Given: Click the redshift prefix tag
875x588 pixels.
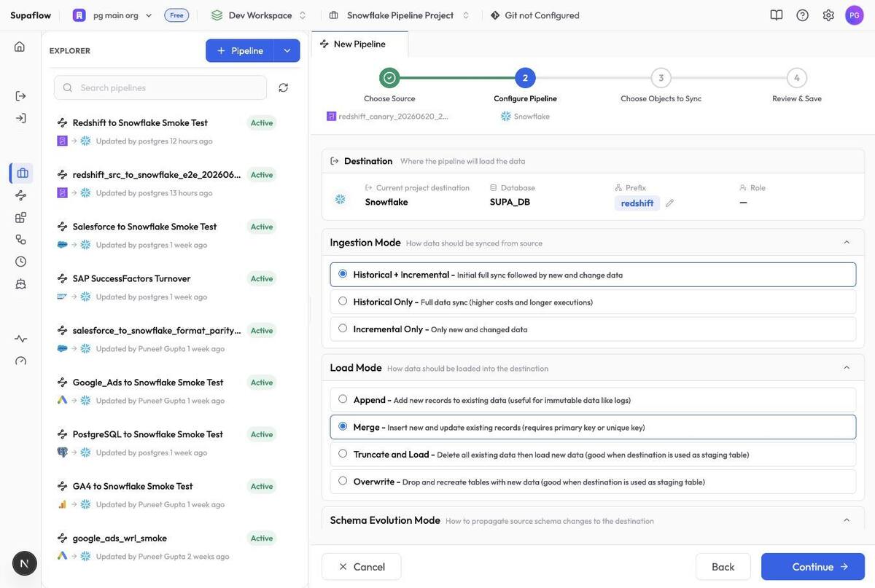Looking at the screenshot, I should point(637,203).
